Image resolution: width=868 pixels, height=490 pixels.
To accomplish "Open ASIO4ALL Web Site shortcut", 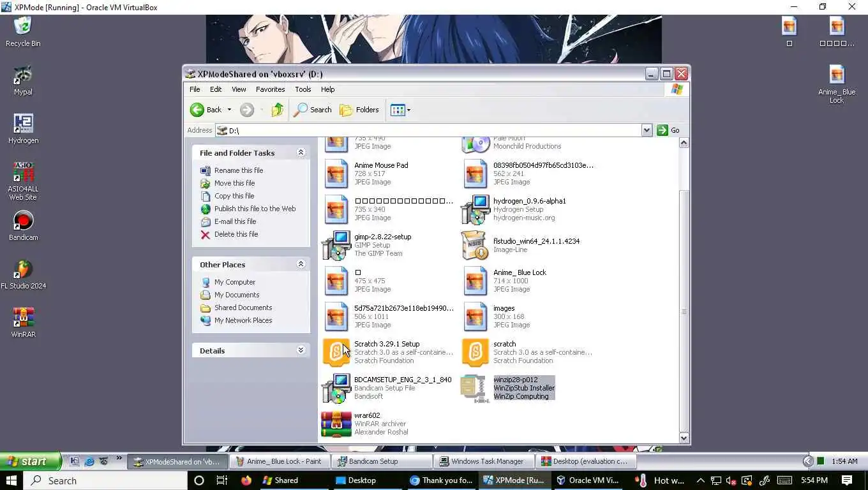I will (x=23, y=181).
